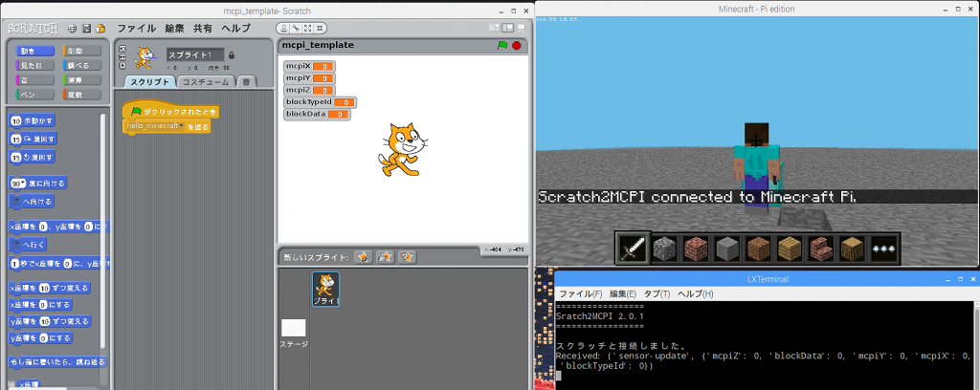Select the 調べる block category
The image size is (980, 390).
point(82,66)
